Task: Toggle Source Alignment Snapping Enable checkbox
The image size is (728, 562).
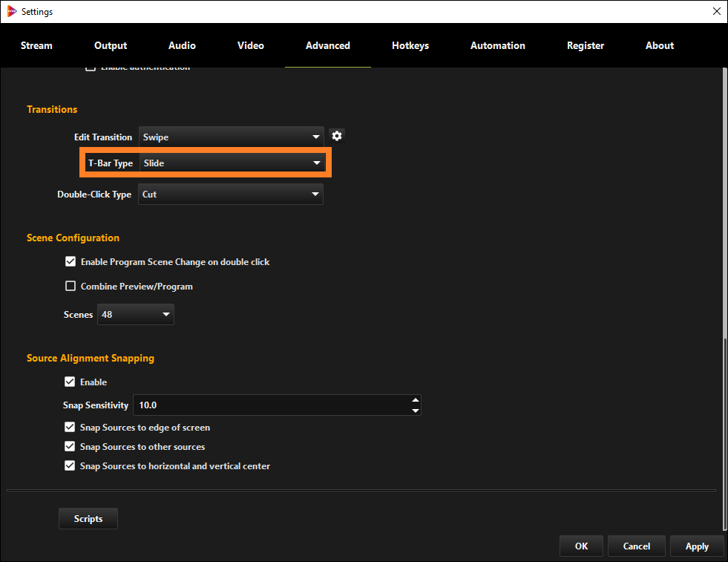Action: click(x=70, y=382)
